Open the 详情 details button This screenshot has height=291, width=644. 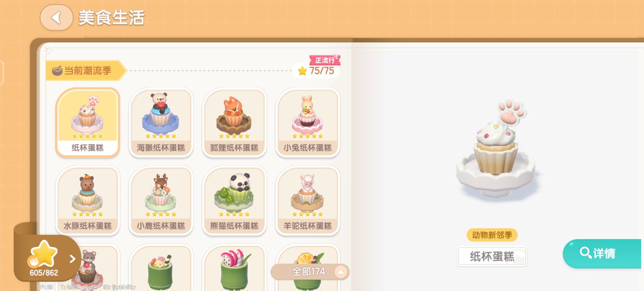click(x=602, y=254)
